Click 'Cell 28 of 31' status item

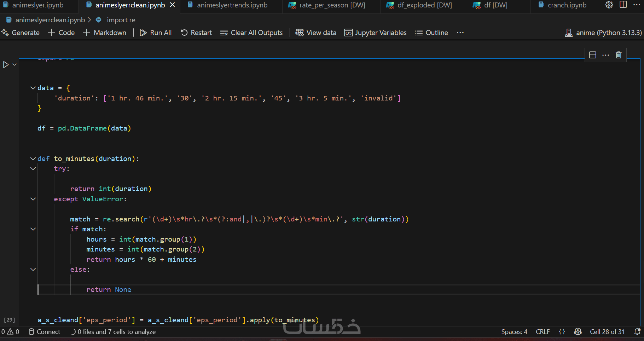(x=607, y=332)
